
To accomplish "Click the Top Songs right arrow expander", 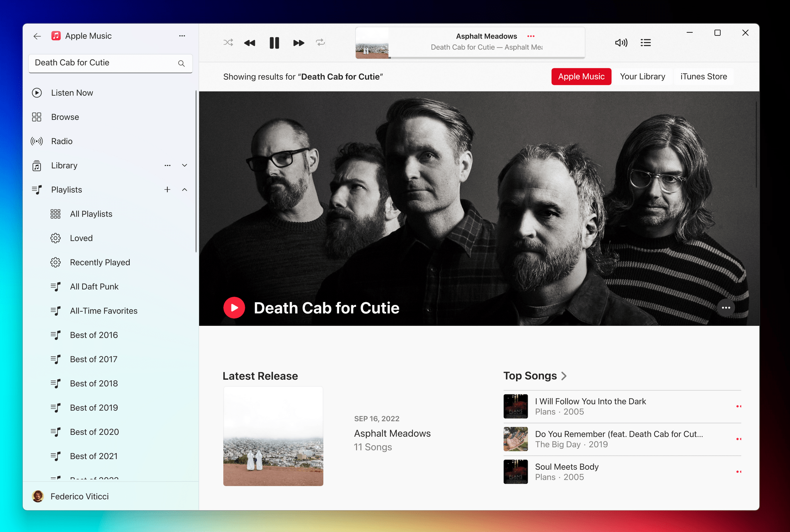I will [x=565, y=376].
